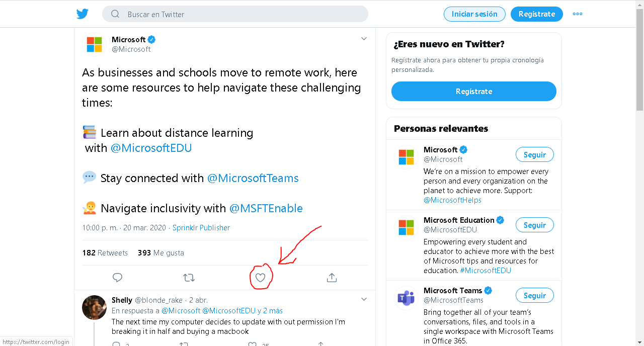644x346 pixels.
Task: Click the Twitter bird logo
Action: point(83,14)
